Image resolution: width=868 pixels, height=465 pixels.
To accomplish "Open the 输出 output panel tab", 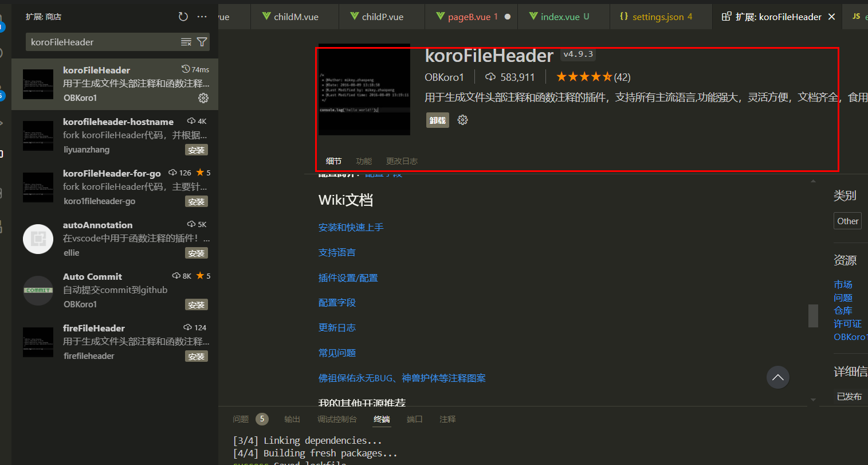I will coord(292,419).
